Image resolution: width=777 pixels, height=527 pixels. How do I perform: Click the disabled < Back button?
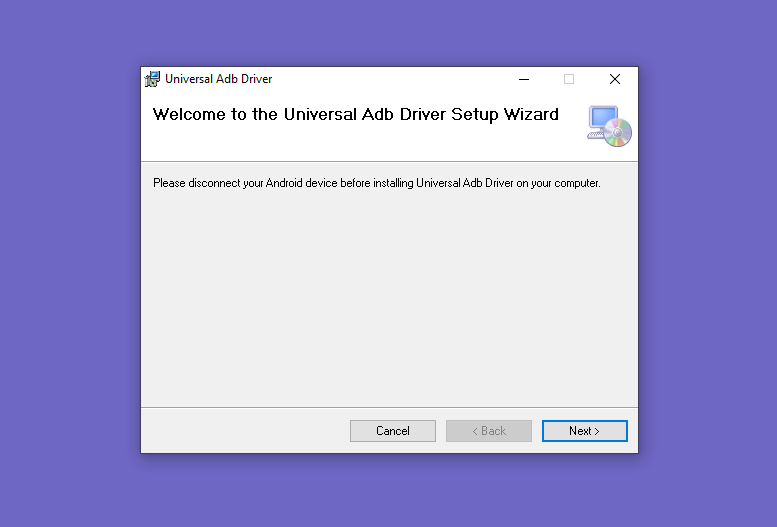[489, 431]
